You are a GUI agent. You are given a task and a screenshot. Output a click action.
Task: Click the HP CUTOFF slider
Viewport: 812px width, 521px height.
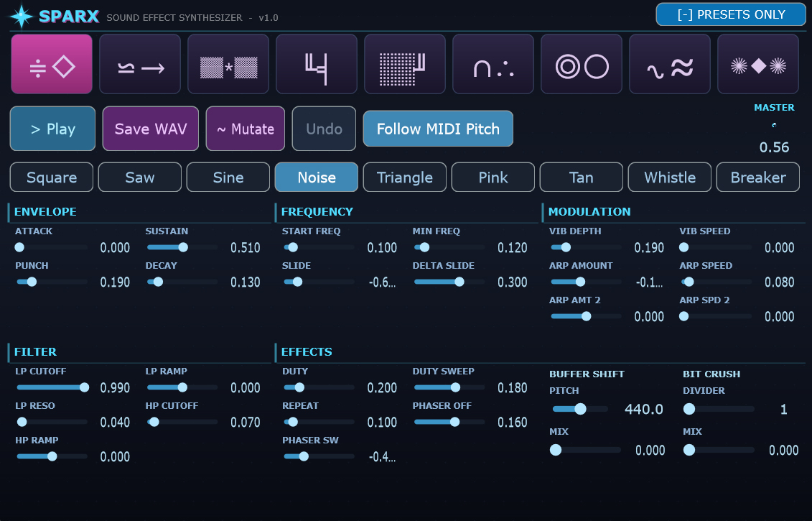tap(182, 422)
